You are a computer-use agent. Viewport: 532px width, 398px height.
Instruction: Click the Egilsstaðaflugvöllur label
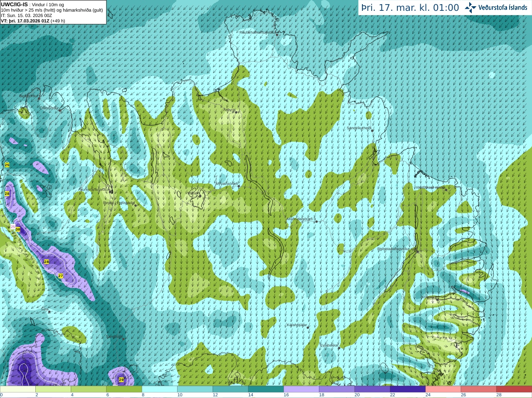397,249
